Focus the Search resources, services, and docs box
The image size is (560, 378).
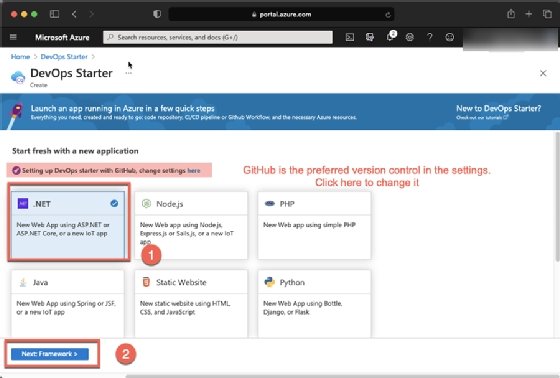[x=218, y=37]
